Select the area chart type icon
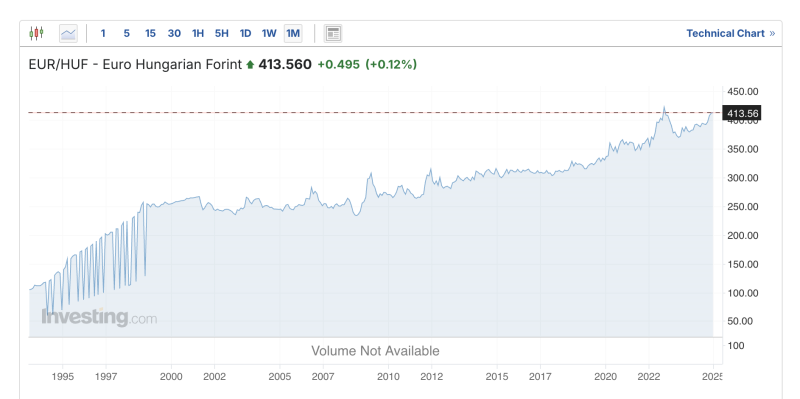 pyautogui.click(x=68, y=34)
